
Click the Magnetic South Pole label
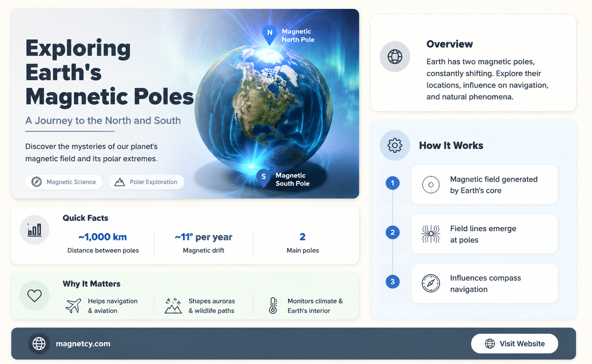click(x=292, y=179)
